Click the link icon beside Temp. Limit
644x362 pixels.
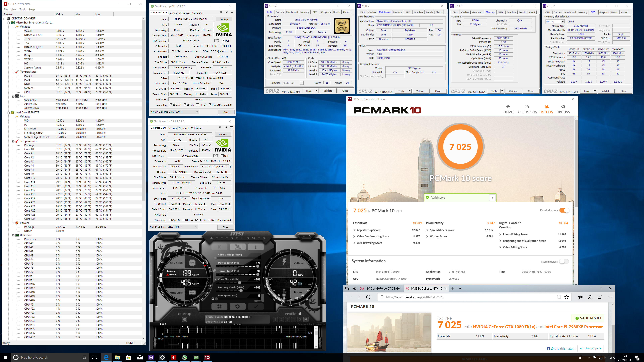click(215, 270)
